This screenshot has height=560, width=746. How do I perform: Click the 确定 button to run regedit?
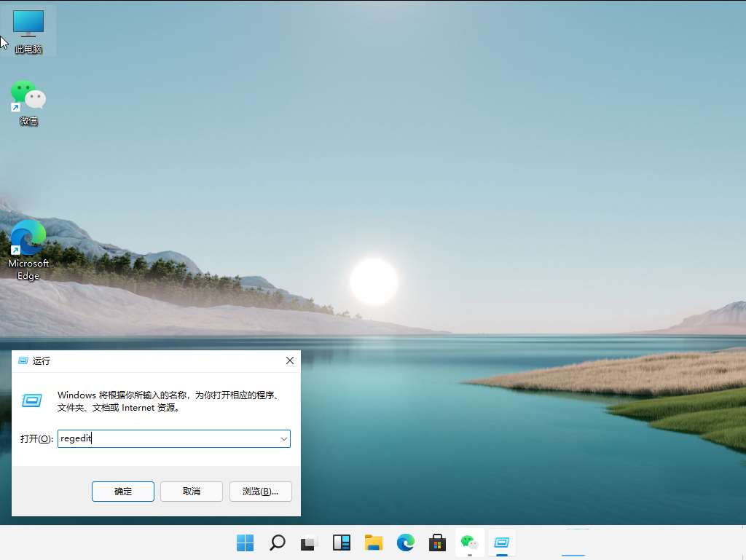(x=123, y=492)
